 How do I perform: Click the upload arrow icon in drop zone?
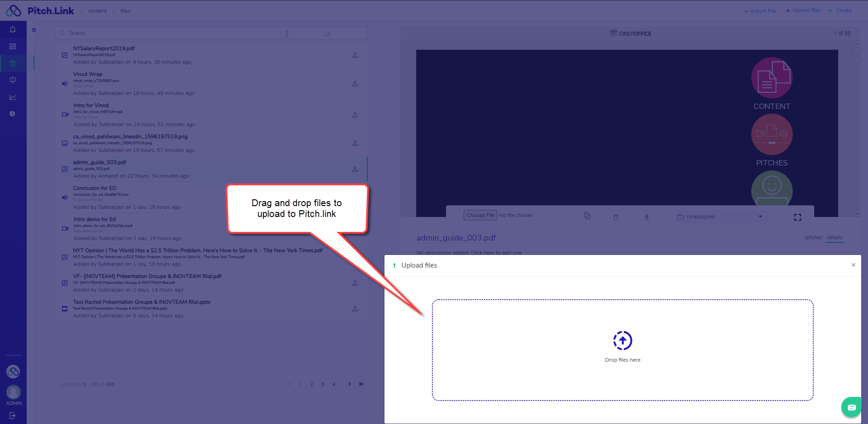[x=622, y=341]
